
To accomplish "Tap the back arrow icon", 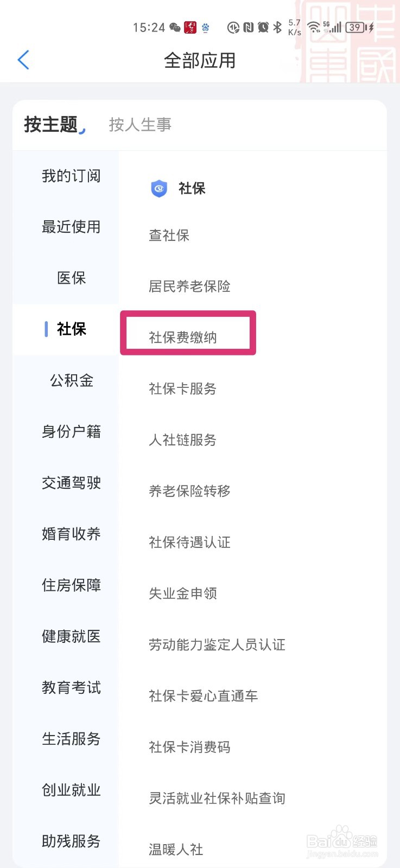I will 23,60.
